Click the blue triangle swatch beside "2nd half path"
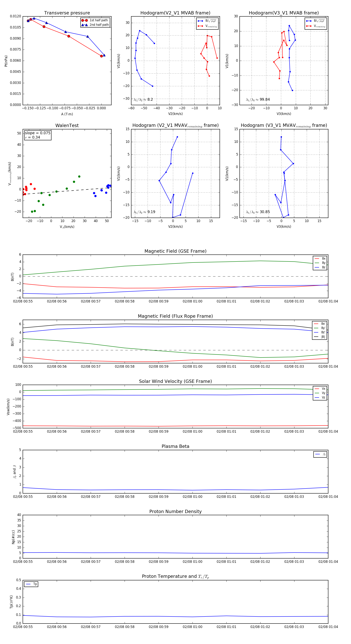This screenshot has height=644, width=351. point(84,25)
